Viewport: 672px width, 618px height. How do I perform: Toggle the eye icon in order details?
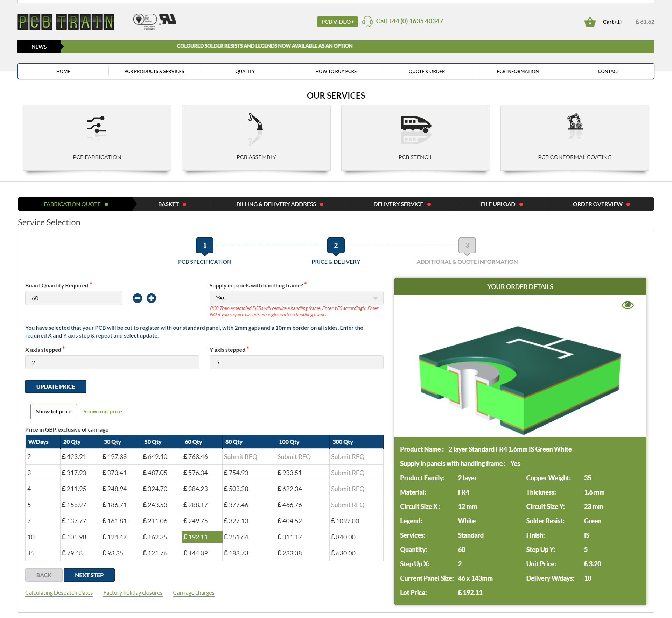click(628, 305)
